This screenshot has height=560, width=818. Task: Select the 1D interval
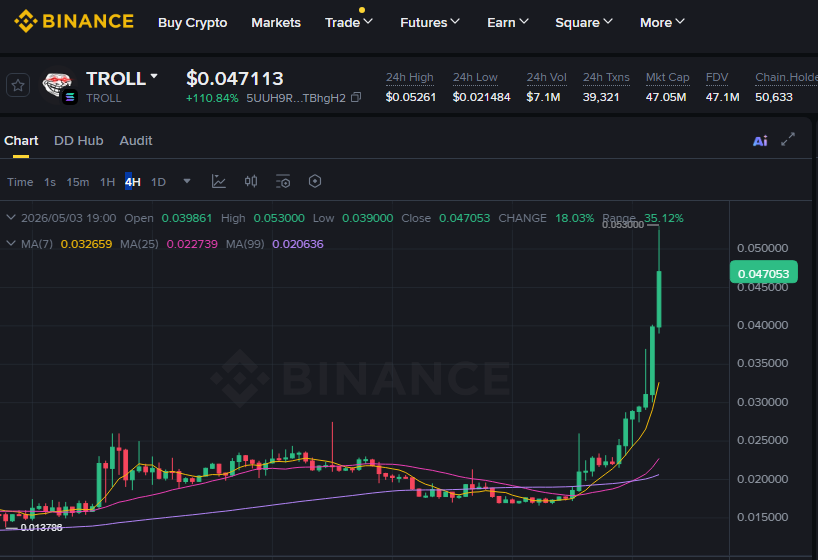tap(158, 182)
